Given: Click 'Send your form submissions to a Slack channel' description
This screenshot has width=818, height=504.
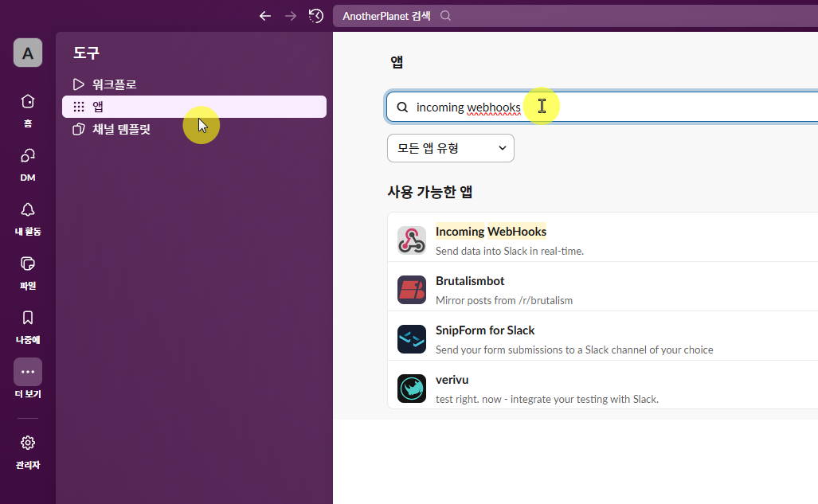Looking at the screenshot, I should [x=574, y=350].
